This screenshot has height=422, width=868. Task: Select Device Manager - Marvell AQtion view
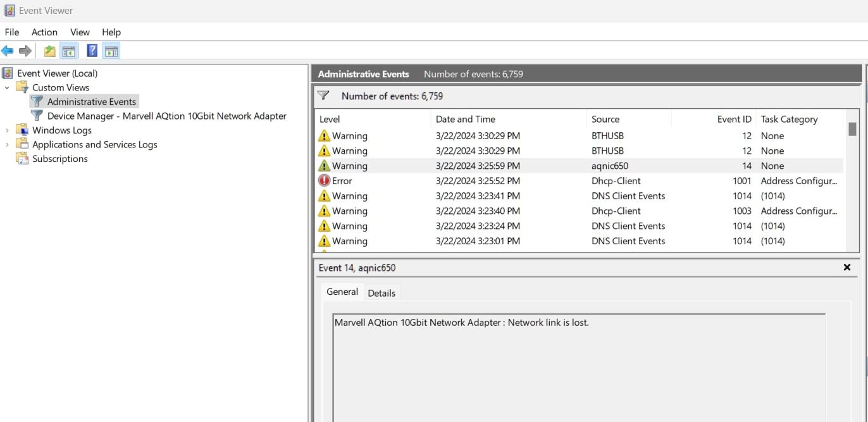167,116
